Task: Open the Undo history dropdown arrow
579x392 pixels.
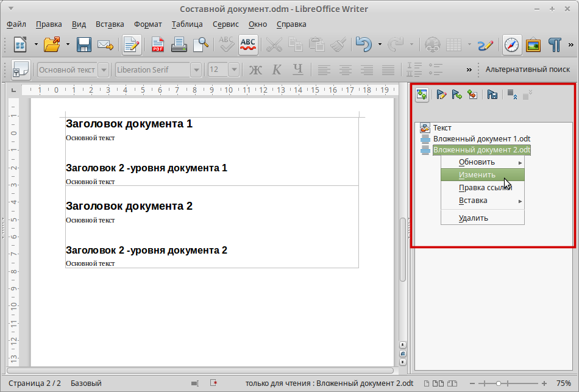Action: pyautogui.click(x=380, y=45)
